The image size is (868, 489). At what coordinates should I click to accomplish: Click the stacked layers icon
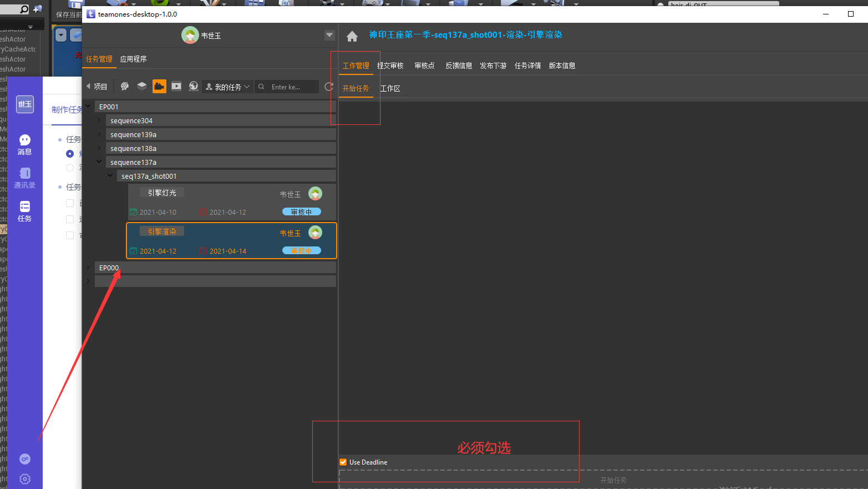point(142,86)
